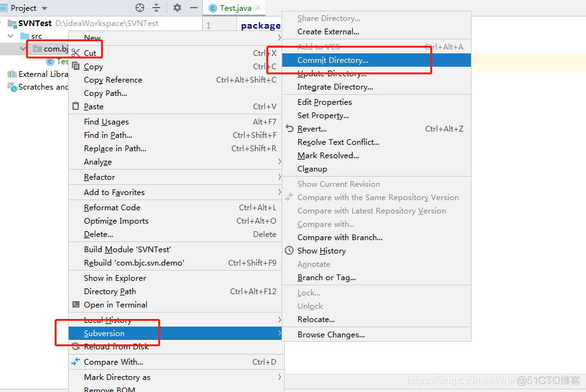Choose Reformat Code menu item
Viewport: 586px width, 392px height.
tap(175, 207)
